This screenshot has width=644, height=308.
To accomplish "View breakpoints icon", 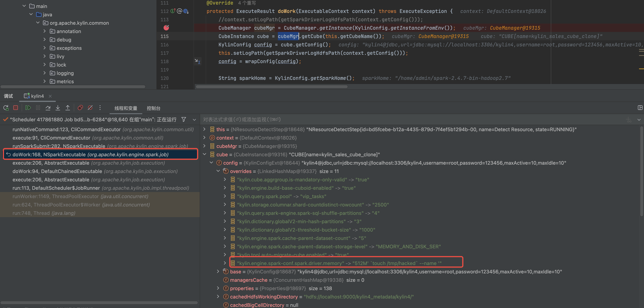I will tap(80, 108).
